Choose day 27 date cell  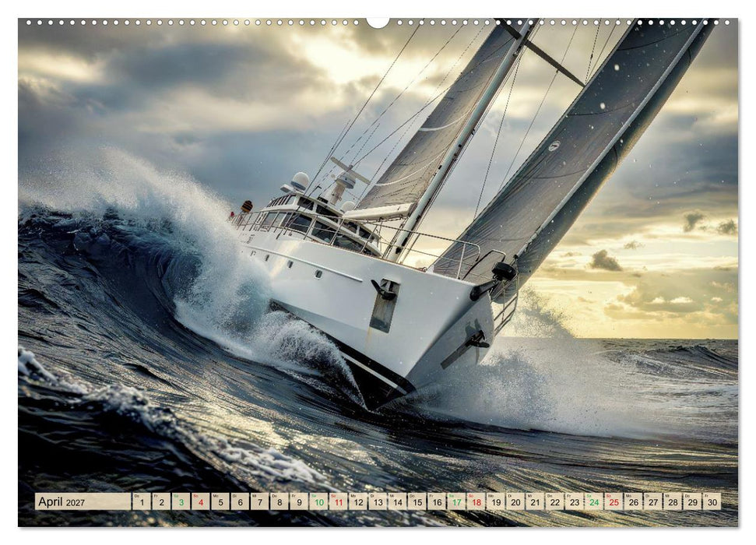[x=653, y=501]
